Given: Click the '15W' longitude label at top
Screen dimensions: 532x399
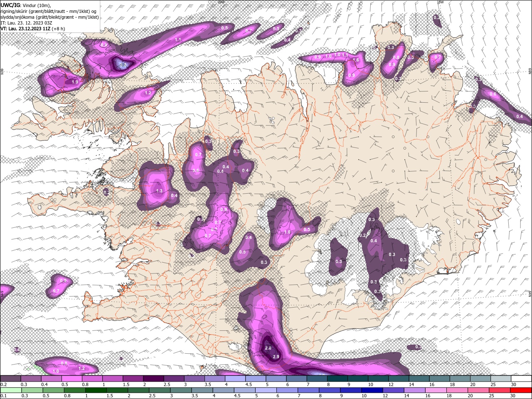Looking at the screenshot, I should point(441,2).
